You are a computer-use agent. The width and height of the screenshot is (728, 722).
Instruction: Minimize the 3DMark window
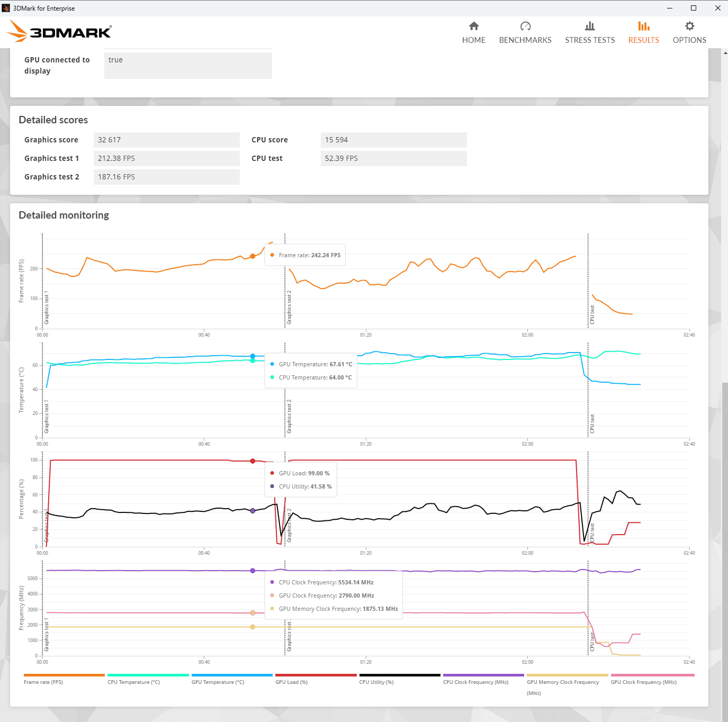(670, 8)
